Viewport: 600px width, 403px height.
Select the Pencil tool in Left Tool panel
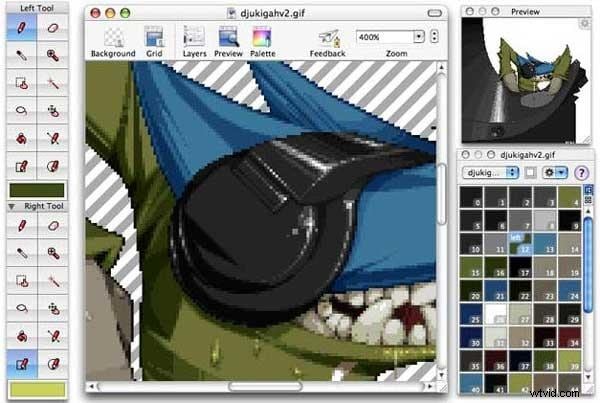22,28
